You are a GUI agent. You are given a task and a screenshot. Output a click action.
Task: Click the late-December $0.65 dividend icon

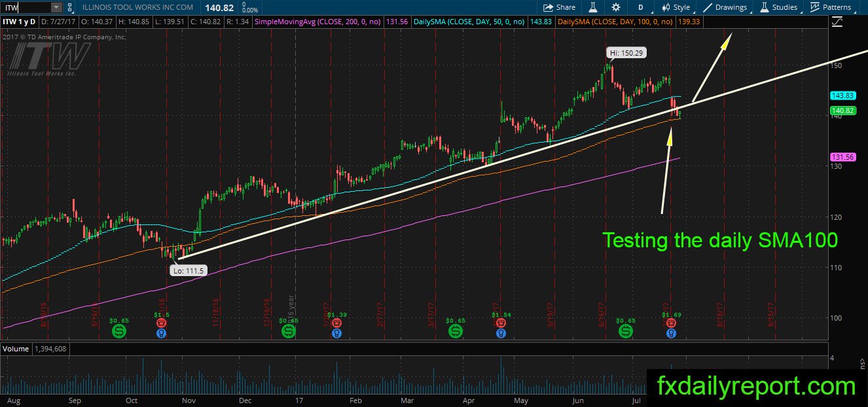[289, 331]
